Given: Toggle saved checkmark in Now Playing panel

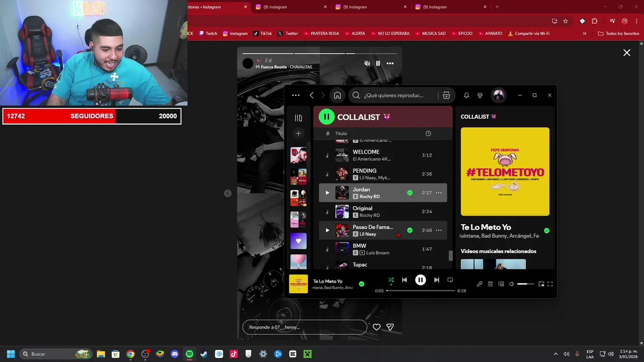Looking at the screenshot, I should 546,231.
